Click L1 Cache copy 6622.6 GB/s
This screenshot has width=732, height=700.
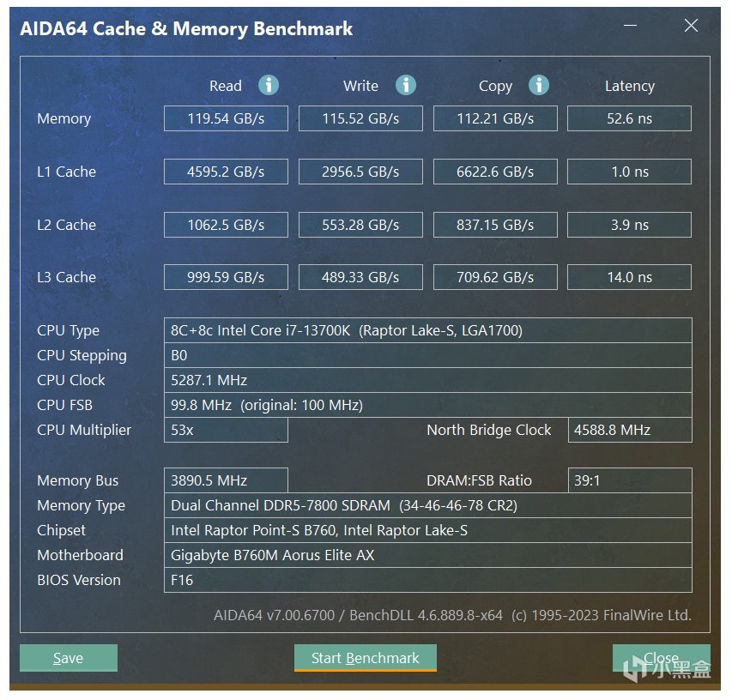[x=495, y=172]
